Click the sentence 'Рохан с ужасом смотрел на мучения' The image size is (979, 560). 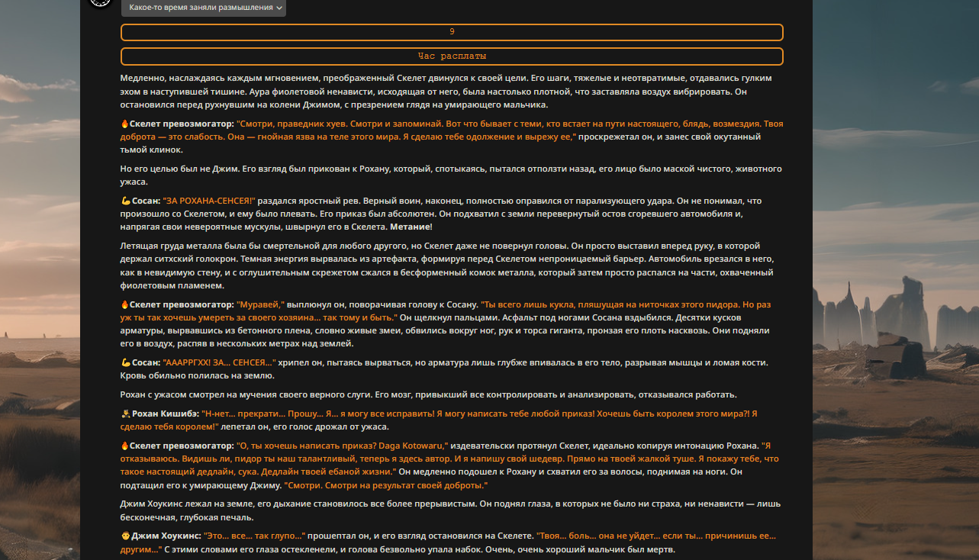429,394
